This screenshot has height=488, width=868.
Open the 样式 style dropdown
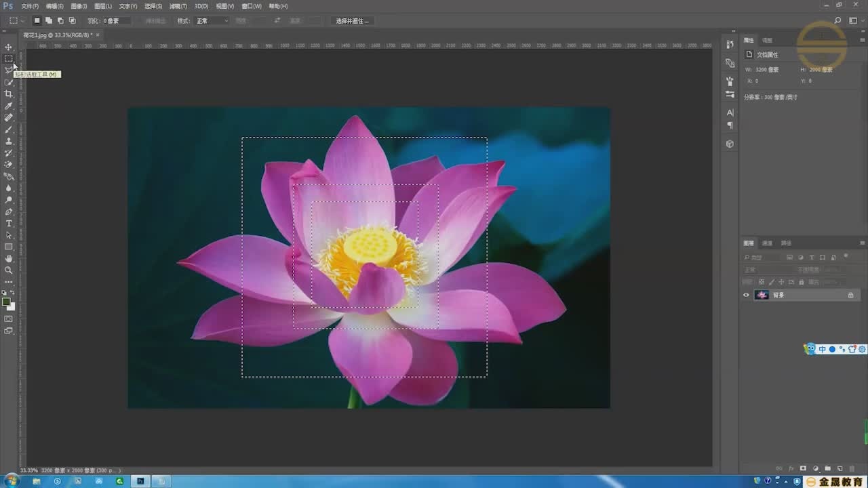click(x=212, y=21)
